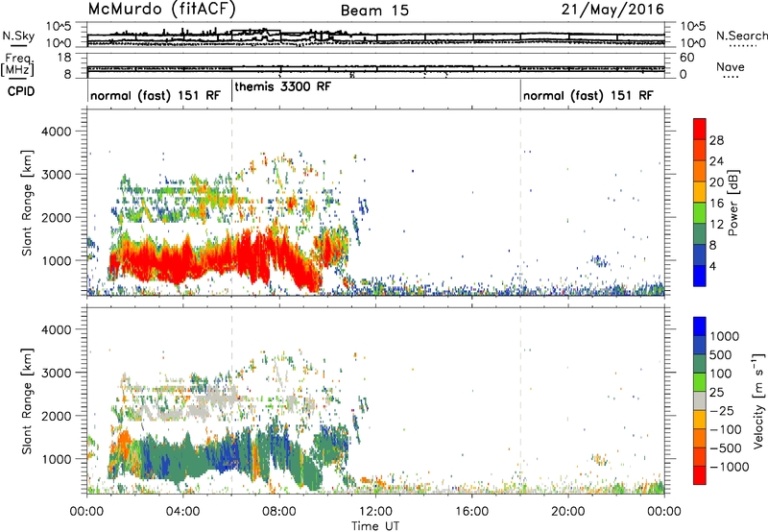Click the 18:00 dashed line in velocity panel

(x=520, y=400)
